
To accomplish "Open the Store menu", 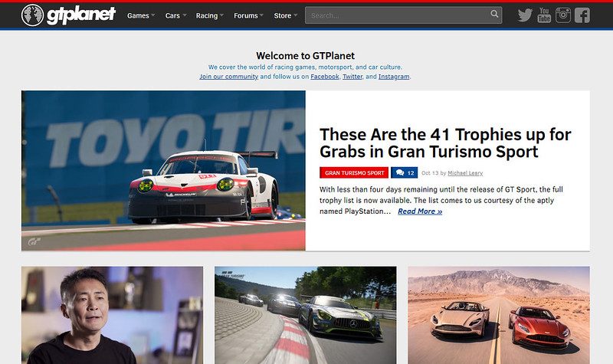I will tap(282, 15).
